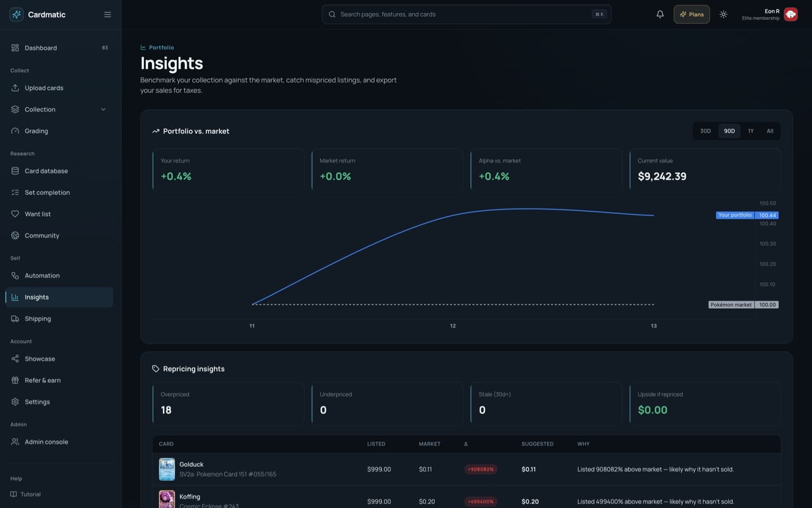This screenshot has width=812, height=508.
Task: Expand the Collection submenu chevron
Action: (103, 110)
